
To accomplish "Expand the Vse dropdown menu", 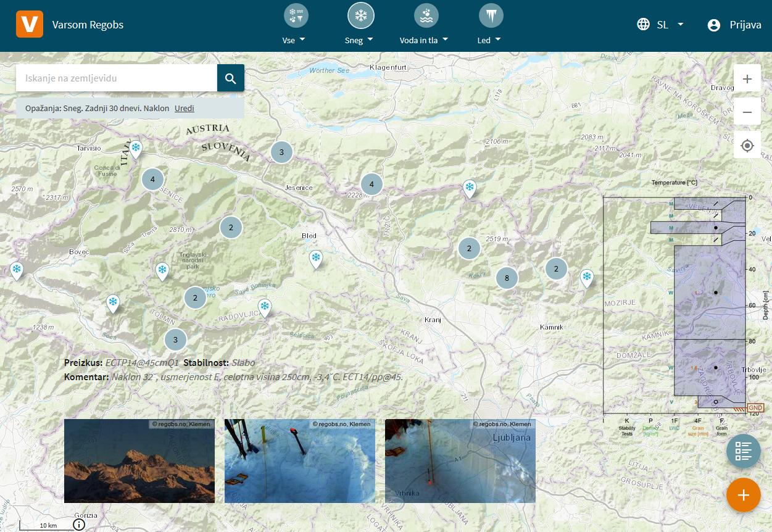I will [x=294, y=40].
